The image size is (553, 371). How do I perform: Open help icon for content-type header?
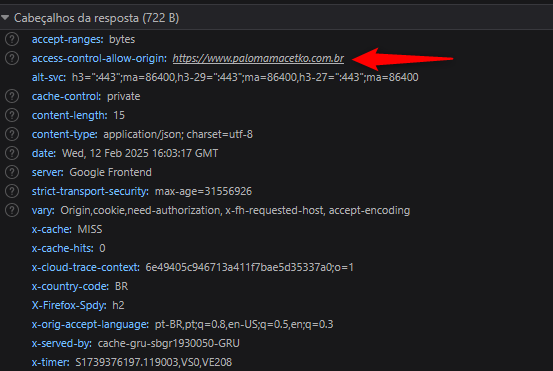point(12,134)
